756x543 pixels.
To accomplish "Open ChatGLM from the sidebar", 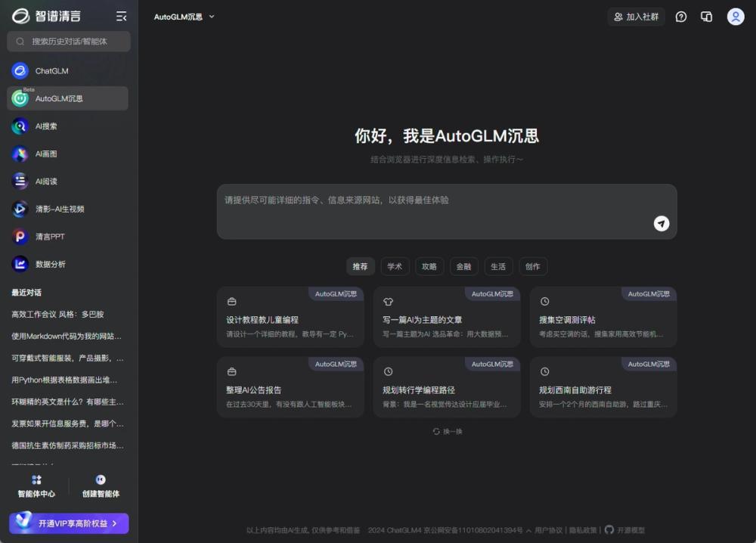I will point(67,71).
